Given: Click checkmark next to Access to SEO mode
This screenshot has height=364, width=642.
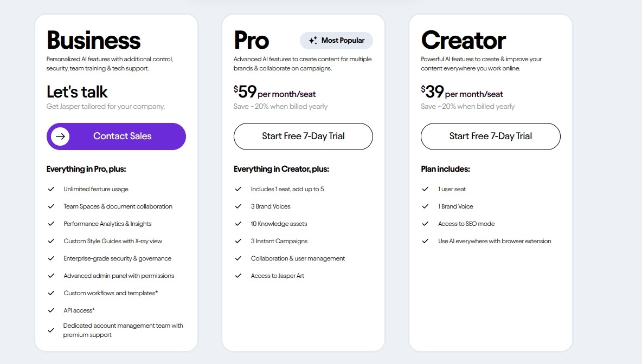Looking at the screenshot, I should tap(426, 224).
